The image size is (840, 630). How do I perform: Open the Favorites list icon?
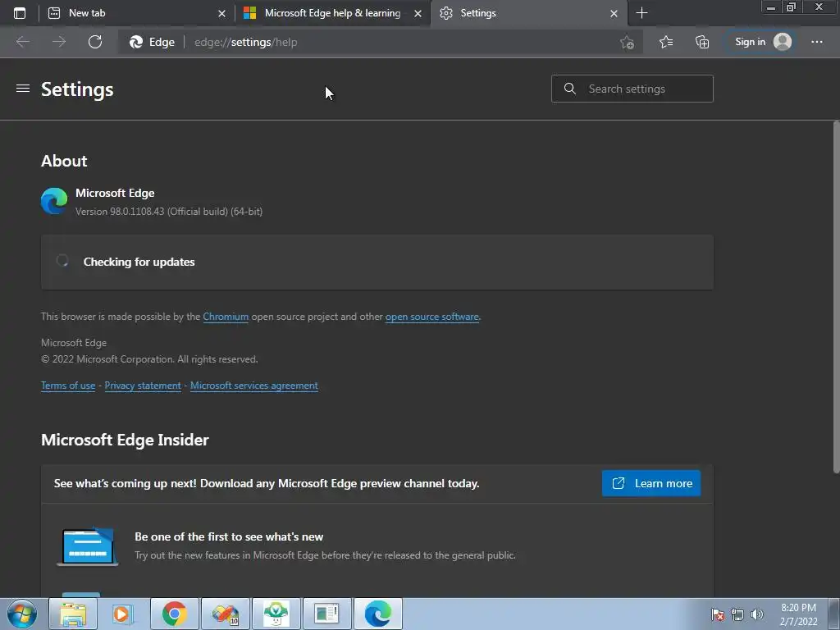click(x=666, y=42)
